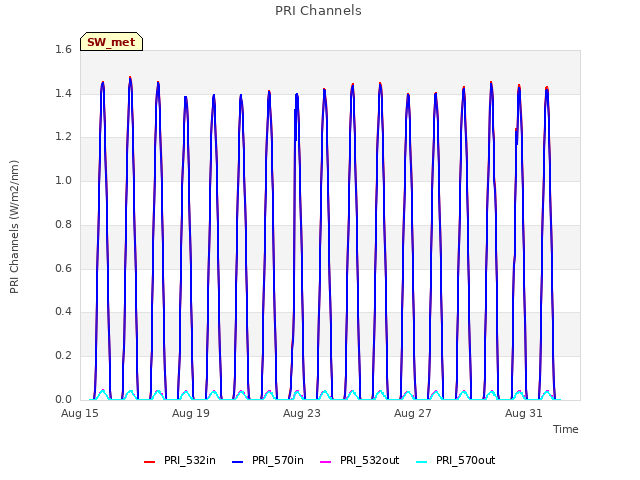The height and width of the screenshot is (480, 640).
Task: Click the 0.8 y-axis tick label
Action: pyautogui.click(x=63, y=224)
